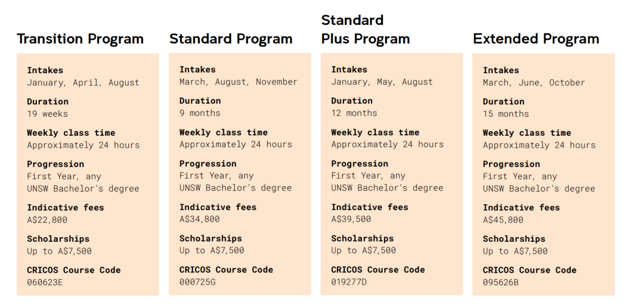Select the Standard Program heading
Screen dimensions: 644x306
click(231, 39)
